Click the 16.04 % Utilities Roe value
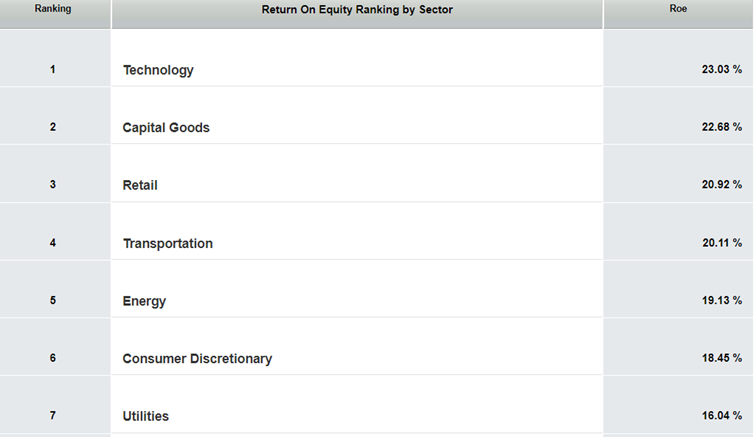This screenshot has height=437, width=756. click(721, 416)
